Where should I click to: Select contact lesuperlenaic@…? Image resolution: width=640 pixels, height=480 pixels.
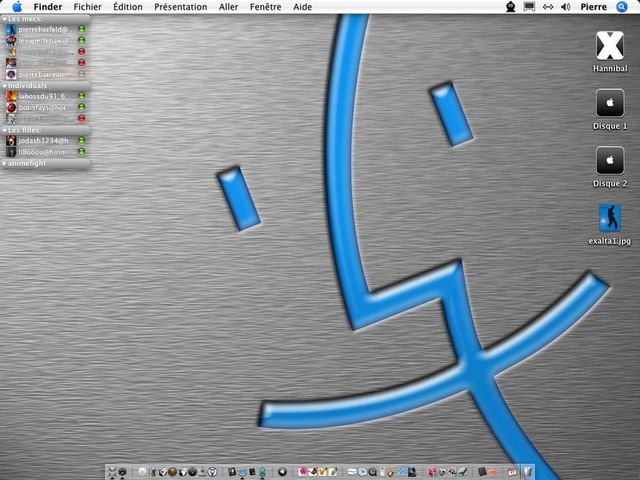tap(45, 40)
